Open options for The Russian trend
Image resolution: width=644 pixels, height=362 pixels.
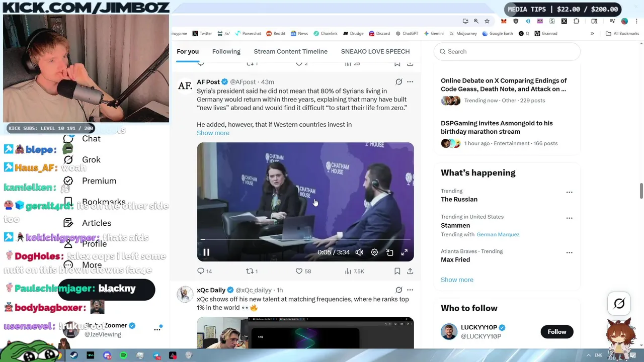pyautogui.click(x=569, y=192)
